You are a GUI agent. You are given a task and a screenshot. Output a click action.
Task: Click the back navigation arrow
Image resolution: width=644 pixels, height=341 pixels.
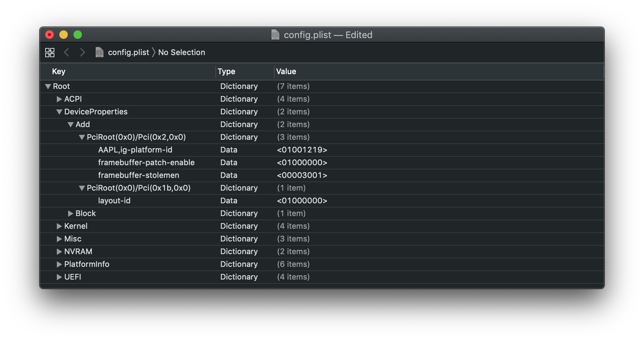coord(66,53)
